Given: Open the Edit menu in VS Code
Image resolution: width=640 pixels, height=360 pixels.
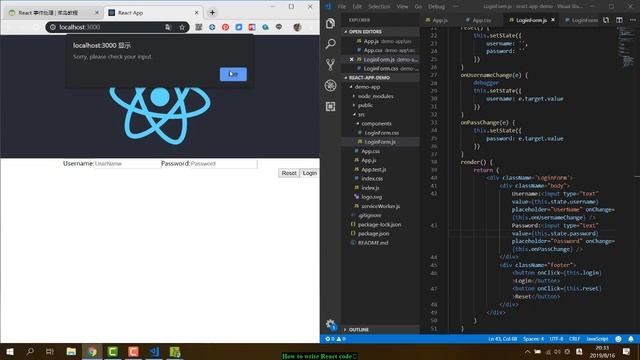Looking at the screenshot, I should point(357,7).
